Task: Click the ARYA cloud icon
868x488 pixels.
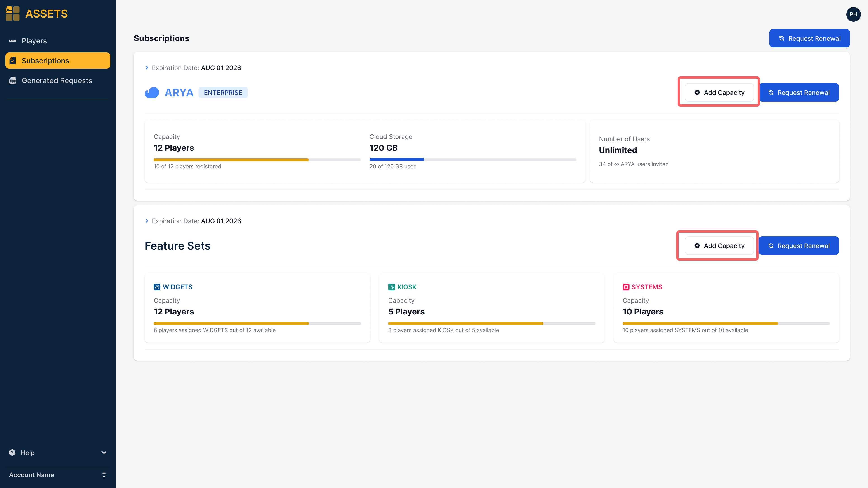Action: [x=152, y=92]
